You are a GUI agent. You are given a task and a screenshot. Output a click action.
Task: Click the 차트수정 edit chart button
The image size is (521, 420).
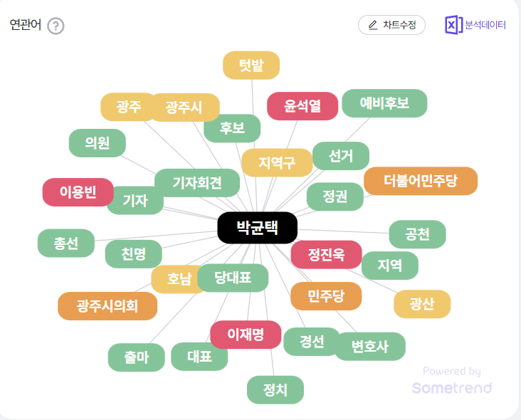pyautogui.click(x=391, y=25)
